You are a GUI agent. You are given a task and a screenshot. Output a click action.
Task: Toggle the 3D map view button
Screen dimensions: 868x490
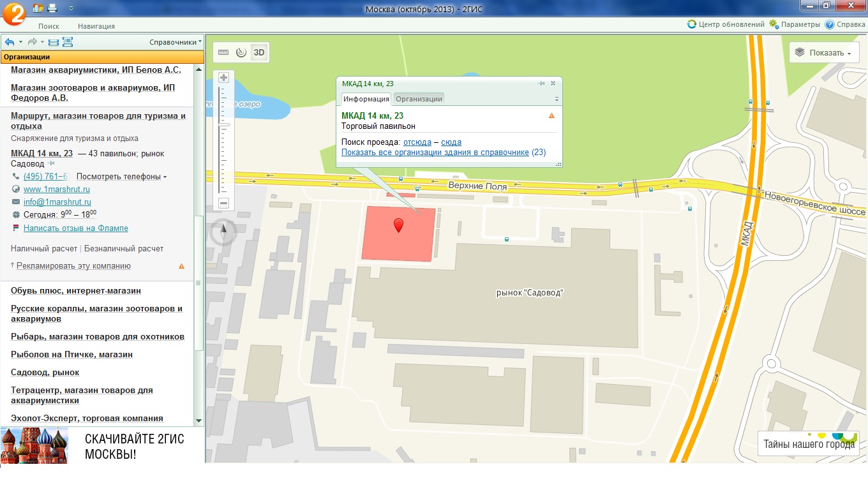(x=258, y=52)
